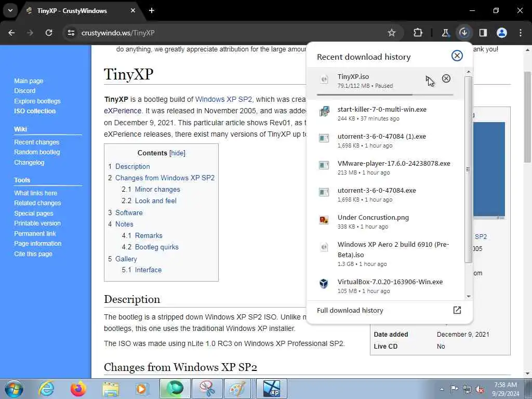532x399 pixels.
Task: Open Snipping Tool taskbar icon
Action: [x=207, y=389]
